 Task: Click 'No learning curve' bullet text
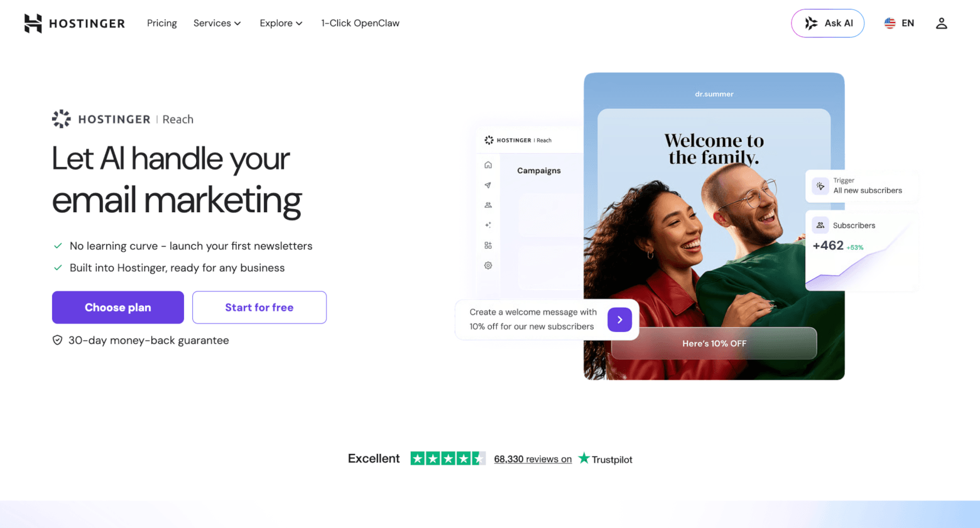[191, 246]
